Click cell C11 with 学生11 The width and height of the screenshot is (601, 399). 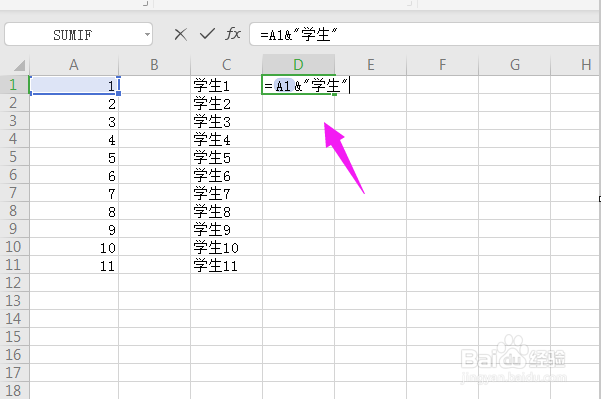tap(227, 265)
